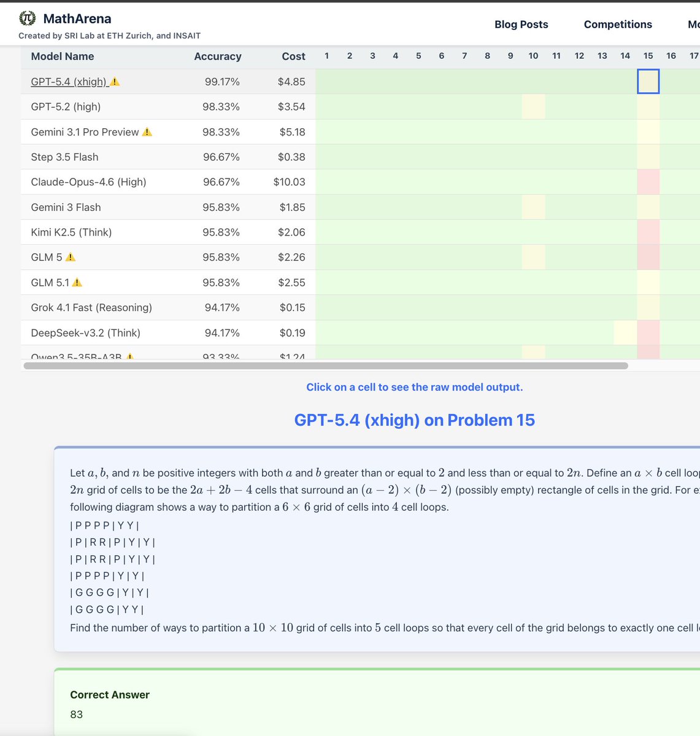
Task: Click the $4.85 cost value
Action: tap(291, 82)
